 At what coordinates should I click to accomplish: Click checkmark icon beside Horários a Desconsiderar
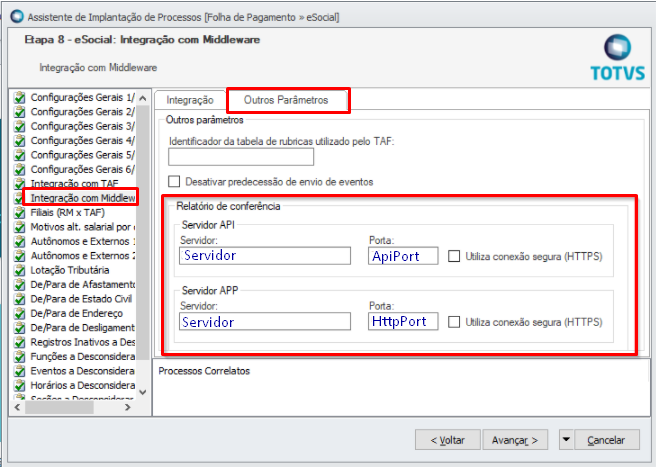click(x=19, y=385)
